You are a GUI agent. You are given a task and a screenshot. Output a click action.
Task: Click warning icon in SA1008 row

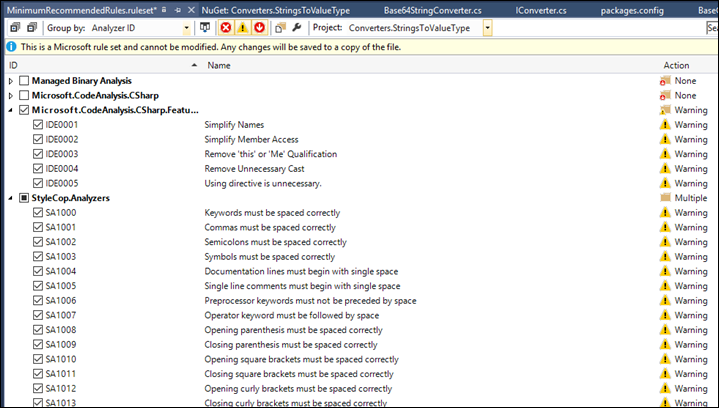665,330
